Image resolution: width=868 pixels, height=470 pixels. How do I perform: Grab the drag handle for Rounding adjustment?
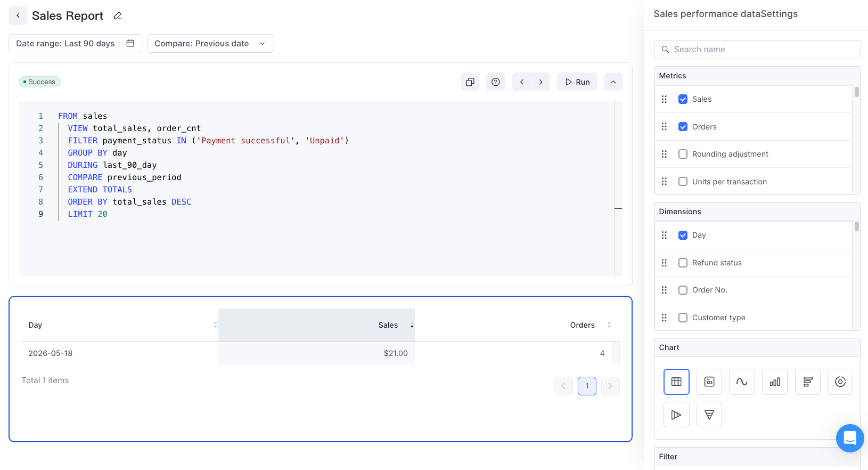pos(664,154)
